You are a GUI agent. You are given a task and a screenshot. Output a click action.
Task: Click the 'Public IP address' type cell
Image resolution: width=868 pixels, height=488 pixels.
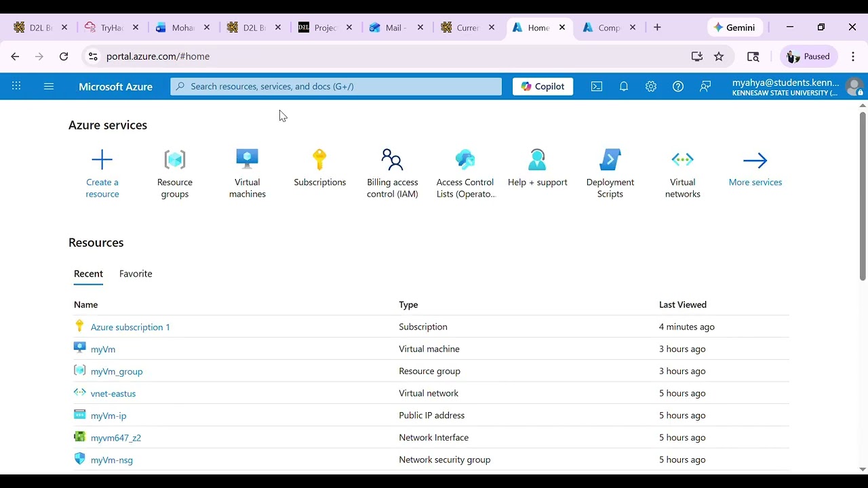pos(432,415)
